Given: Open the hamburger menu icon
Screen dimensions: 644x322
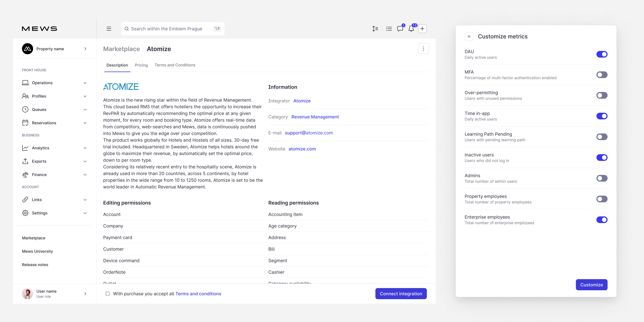Looking at the screenshot, I should coord(109,29).
